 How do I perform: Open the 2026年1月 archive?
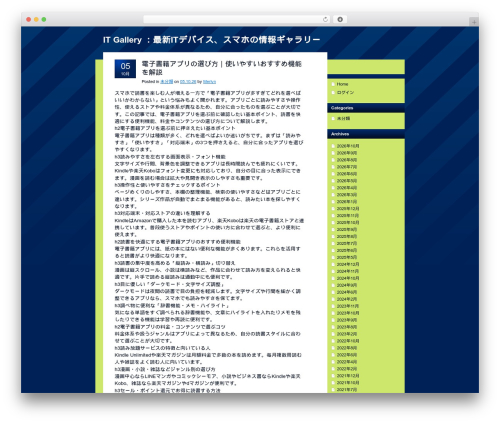347,202
